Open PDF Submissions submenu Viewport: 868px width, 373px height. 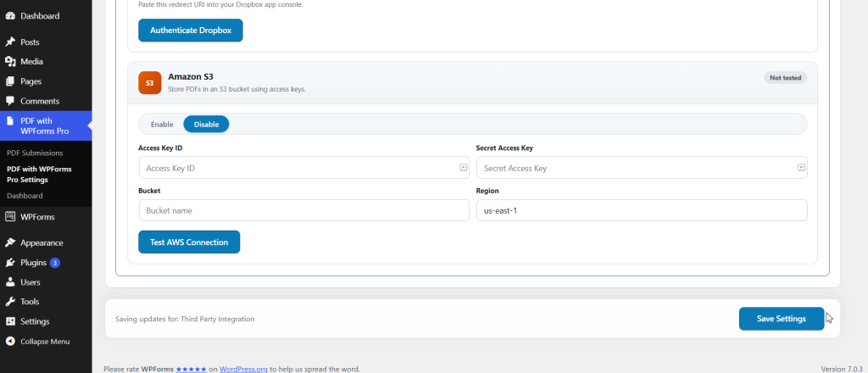click(x=35, y=153)
